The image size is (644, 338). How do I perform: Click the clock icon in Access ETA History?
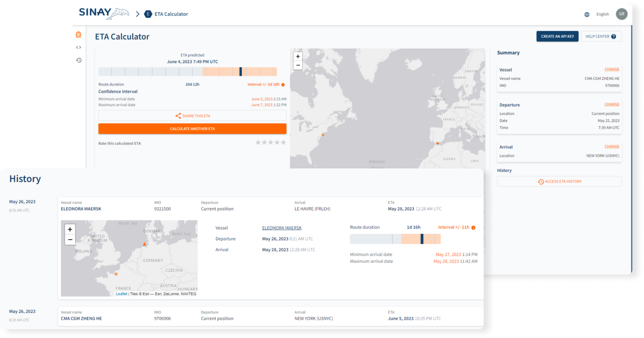click(x=541, y=182)
